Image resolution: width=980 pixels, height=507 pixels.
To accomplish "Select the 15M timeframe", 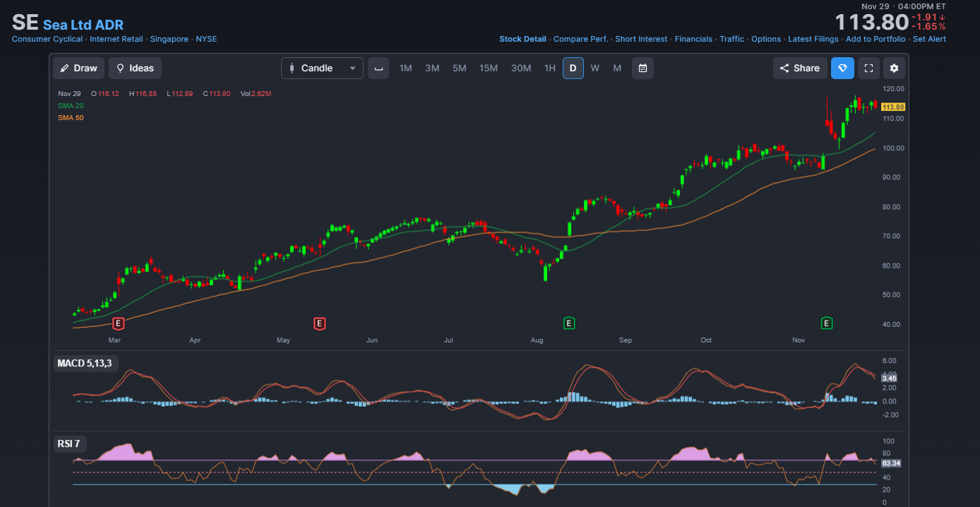I will coord(489,68).
